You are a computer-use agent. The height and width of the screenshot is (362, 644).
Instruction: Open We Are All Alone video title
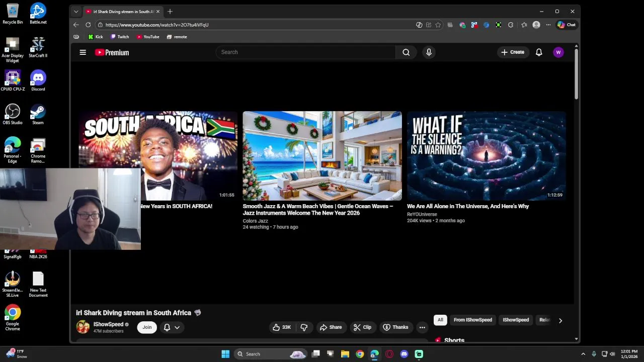[x=468, y=206]
